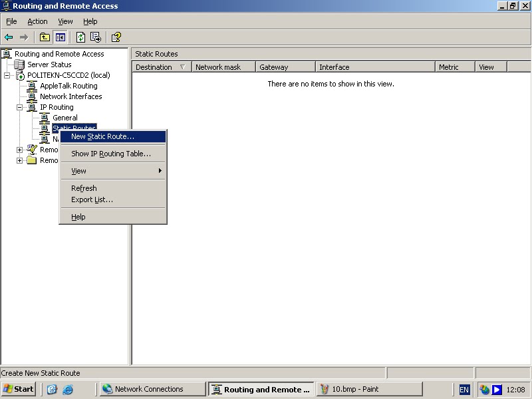This screenshot has width=532, height=399.
Task: Expand the first Remo... tree node
Action: (20, 150)
